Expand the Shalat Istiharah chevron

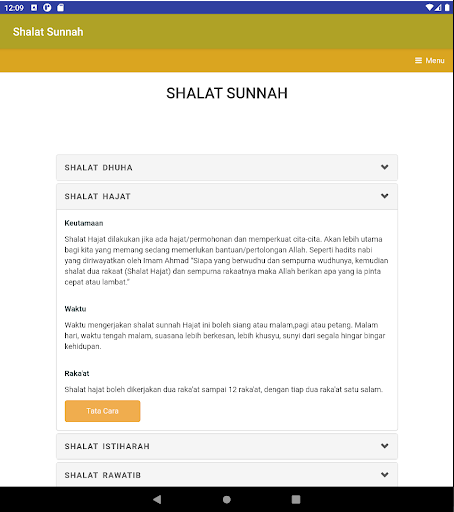(x=385, y=446)
